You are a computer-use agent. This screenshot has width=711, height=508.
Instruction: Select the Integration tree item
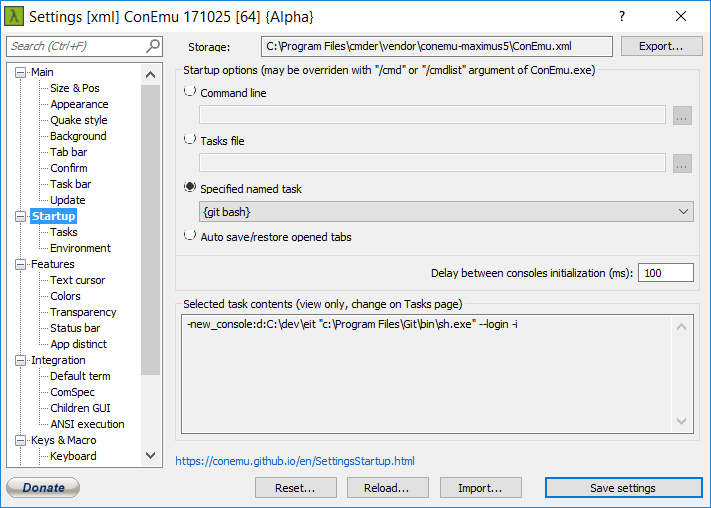click(58, 361)
